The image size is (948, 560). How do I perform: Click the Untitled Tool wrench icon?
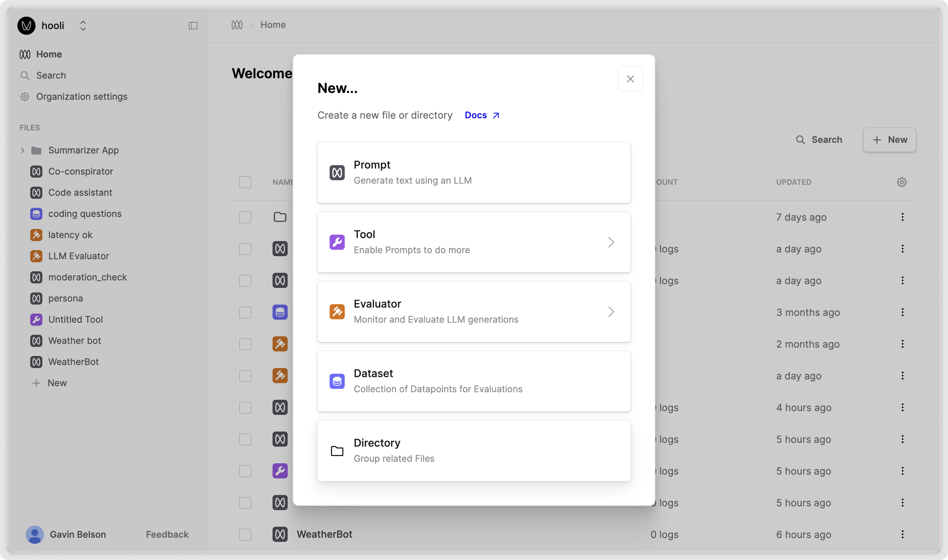pos(36,319)
